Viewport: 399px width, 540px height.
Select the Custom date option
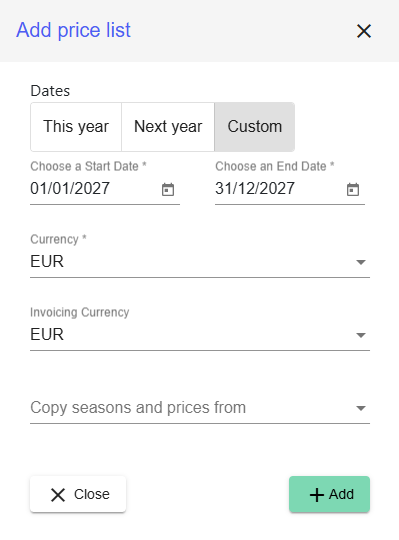255,127
